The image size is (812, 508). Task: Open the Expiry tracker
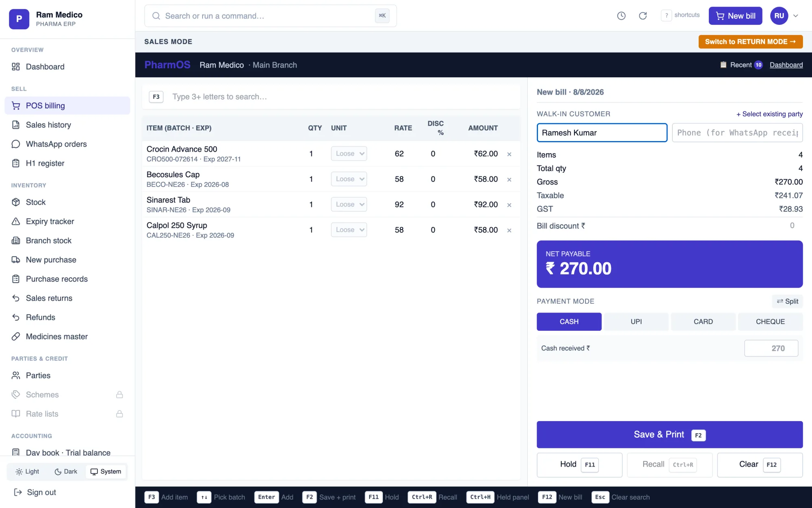pyautogui.click(x=67, y=221)
